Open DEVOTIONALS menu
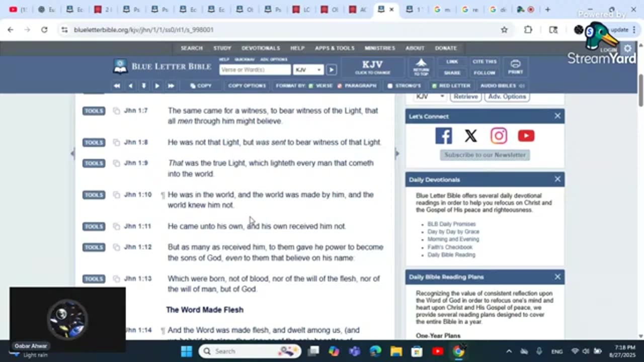This screenshot has height=362, width=644. pos(261,48)
